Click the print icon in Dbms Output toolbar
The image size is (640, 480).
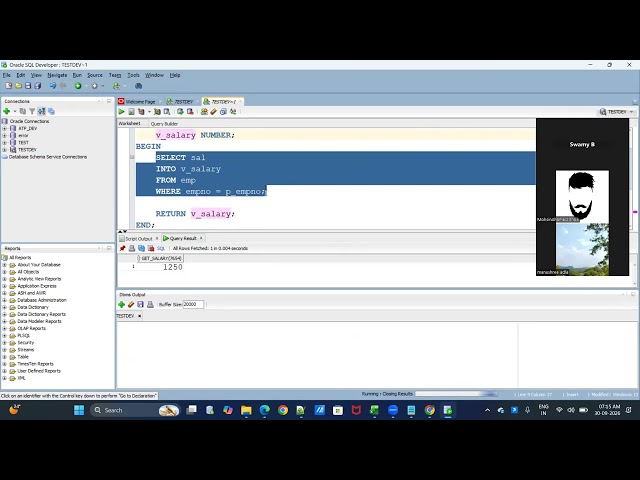click(150, 304)
